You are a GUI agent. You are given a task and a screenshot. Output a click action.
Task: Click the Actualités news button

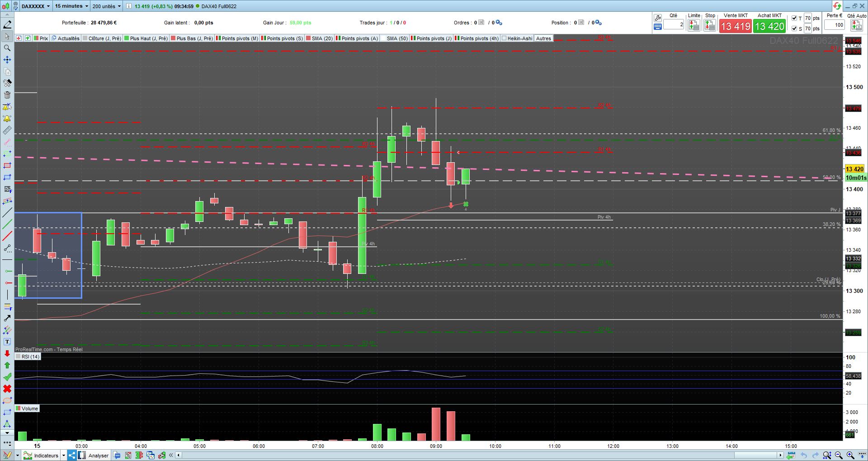click(66, 38)
